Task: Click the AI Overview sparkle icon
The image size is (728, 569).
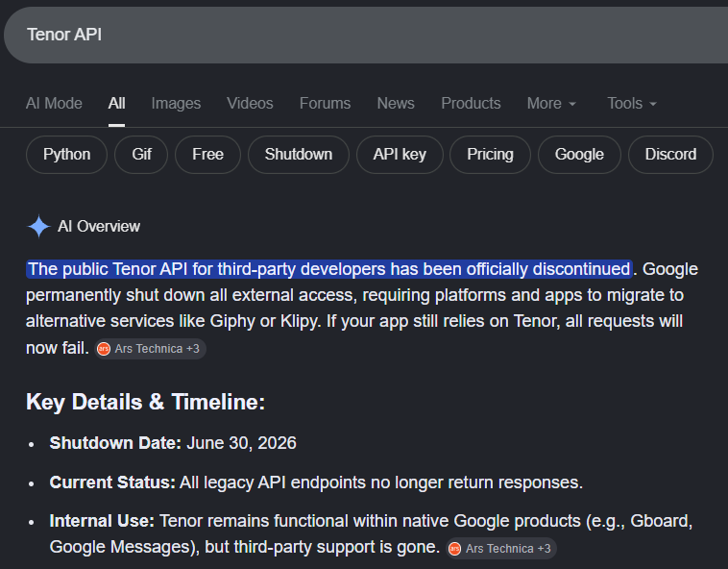Action: pos(39,227)
